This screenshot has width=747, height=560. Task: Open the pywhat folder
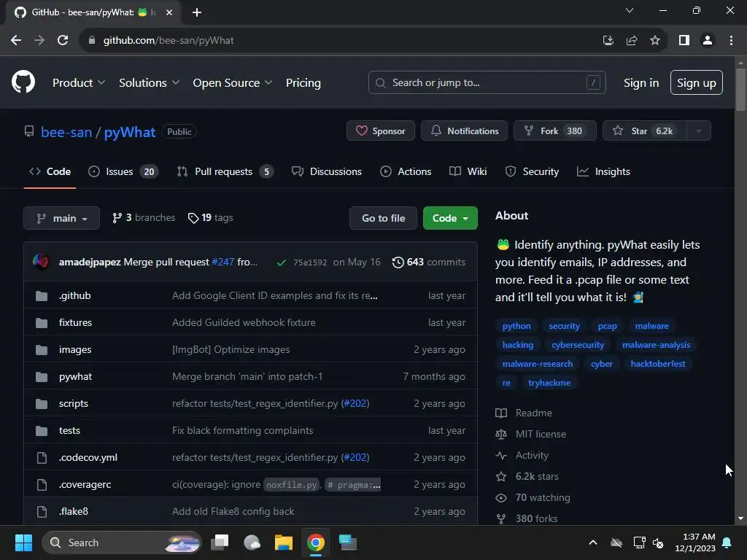(x=75, y=377)
